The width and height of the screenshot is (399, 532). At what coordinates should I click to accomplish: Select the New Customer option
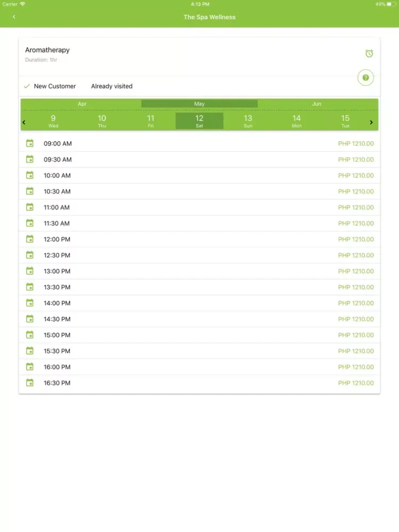point(50,86)
